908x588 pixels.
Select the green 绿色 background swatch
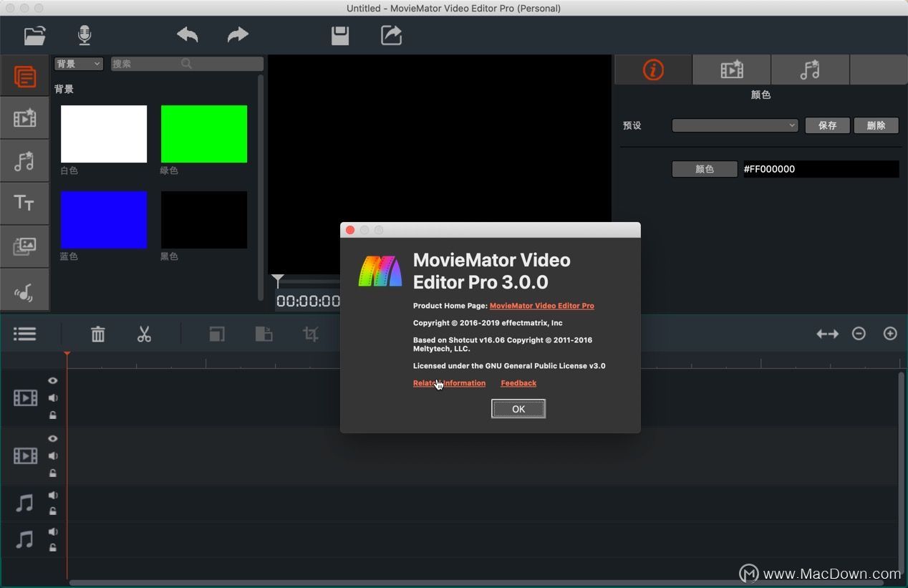coord(204,134)
